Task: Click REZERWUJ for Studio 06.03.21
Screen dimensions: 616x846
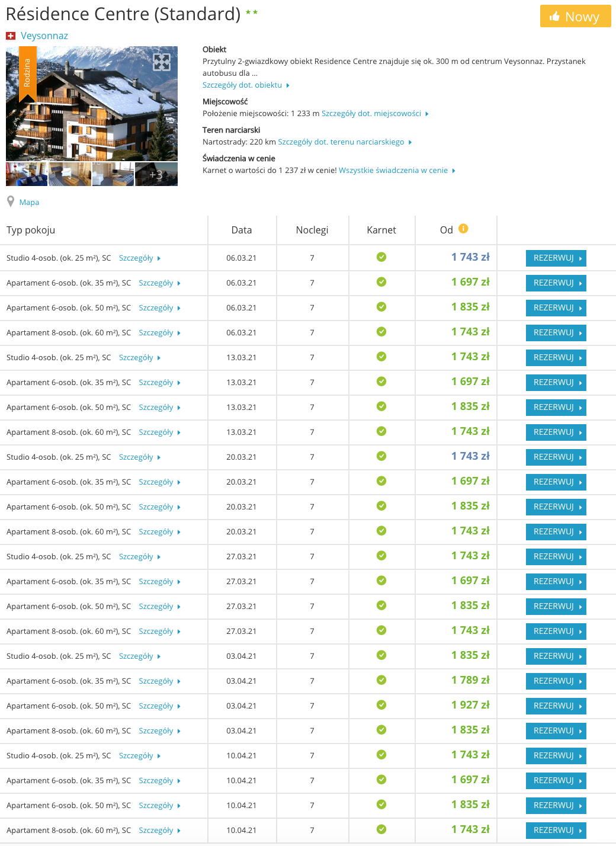Action: pyautogui.click(x=556, y=258)
